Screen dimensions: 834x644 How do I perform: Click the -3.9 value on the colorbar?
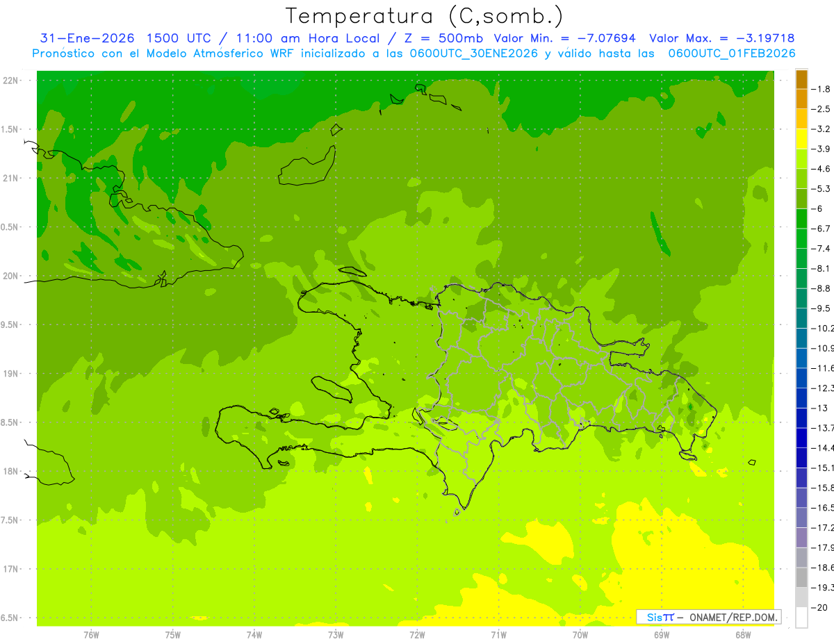tap(821, 149)
